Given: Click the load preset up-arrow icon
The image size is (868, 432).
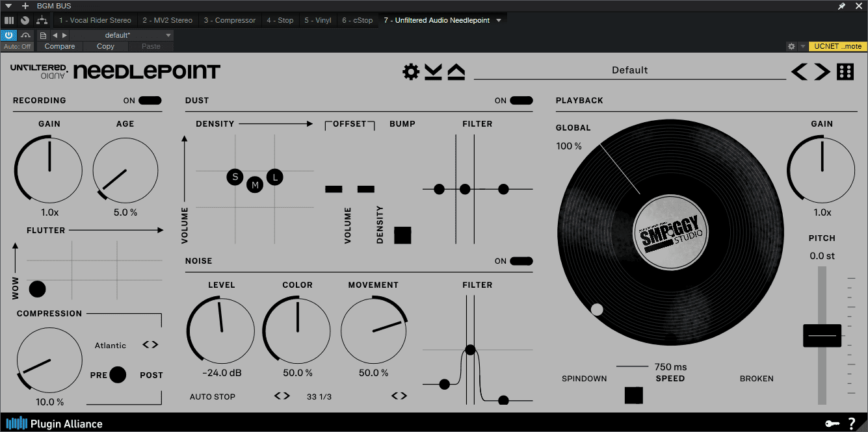Looking at the screenshot, I should (x=456, y=71).
